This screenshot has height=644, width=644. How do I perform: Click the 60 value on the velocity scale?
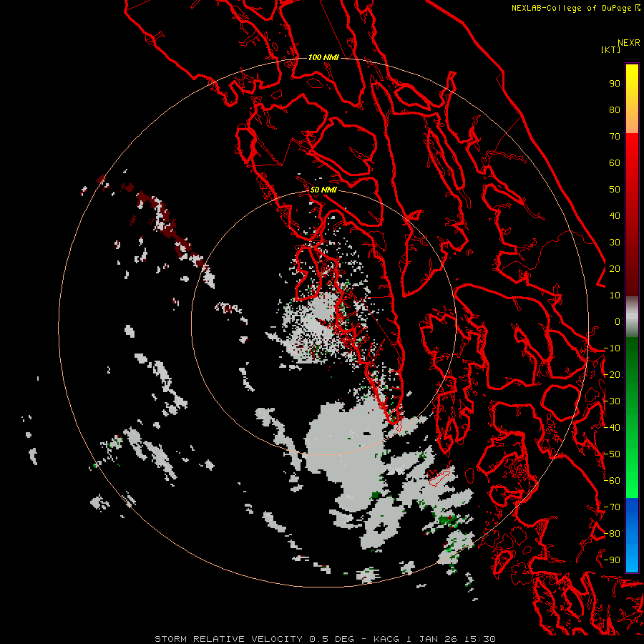615,163
